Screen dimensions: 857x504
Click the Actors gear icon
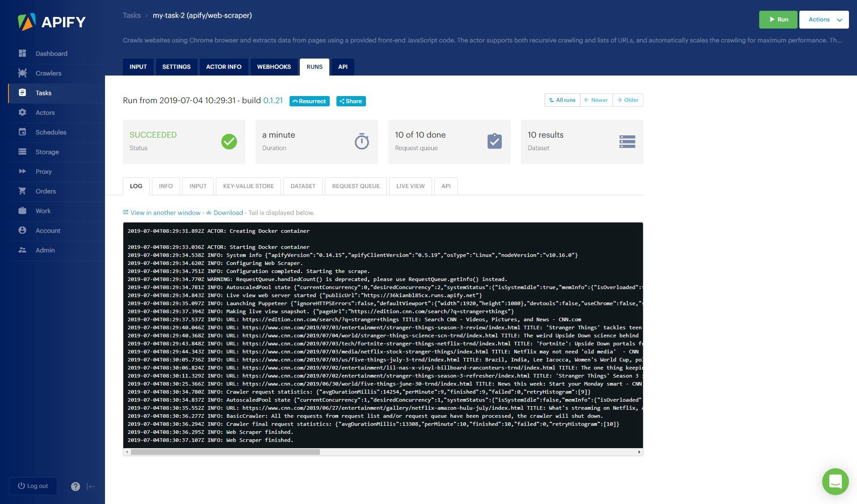pyautogui.click(x=22, y=112)
